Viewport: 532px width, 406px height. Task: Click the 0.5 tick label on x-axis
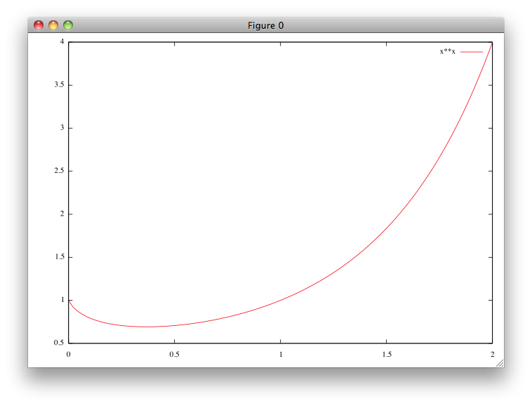(x=174, y=353)
